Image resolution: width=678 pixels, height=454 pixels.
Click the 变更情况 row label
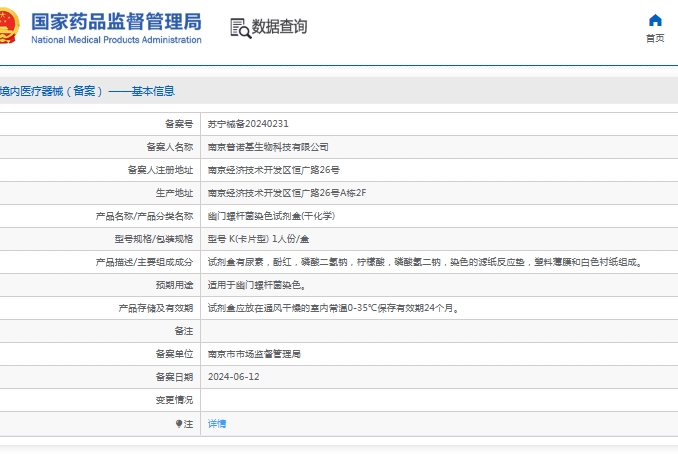click(174, 400)
